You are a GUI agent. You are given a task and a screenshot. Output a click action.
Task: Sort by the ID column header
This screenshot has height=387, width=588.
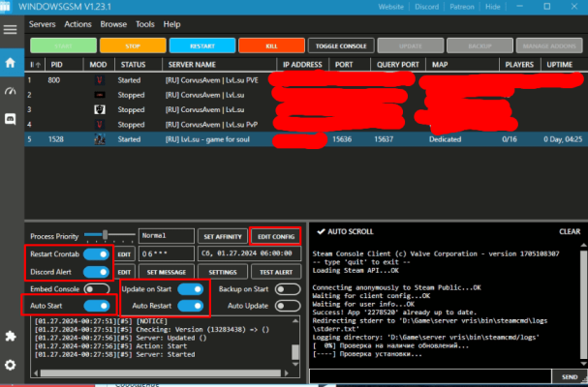coord(35,65)
